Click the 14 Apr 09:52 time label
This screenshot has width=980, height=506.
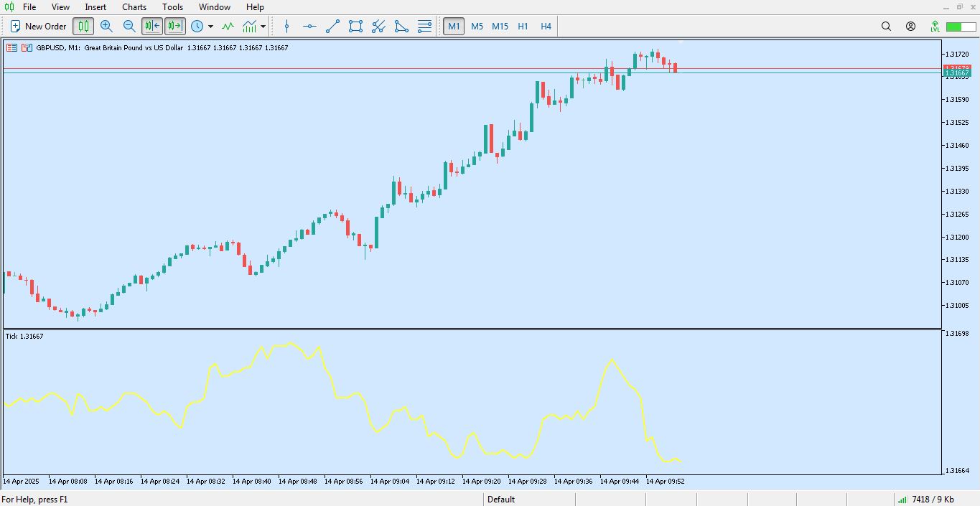(x=666, y=482)
